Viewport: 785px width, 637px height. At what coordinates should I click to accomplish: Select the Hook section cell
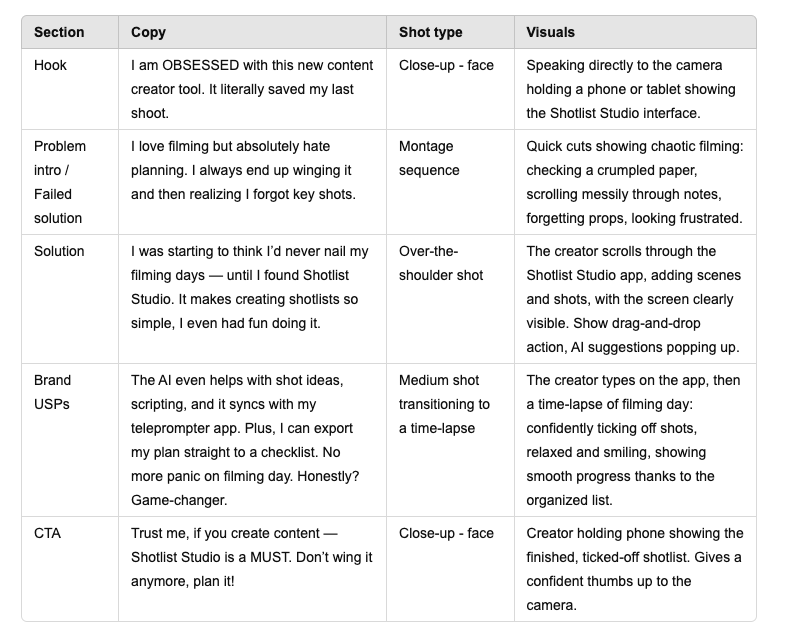coord(50,65)
